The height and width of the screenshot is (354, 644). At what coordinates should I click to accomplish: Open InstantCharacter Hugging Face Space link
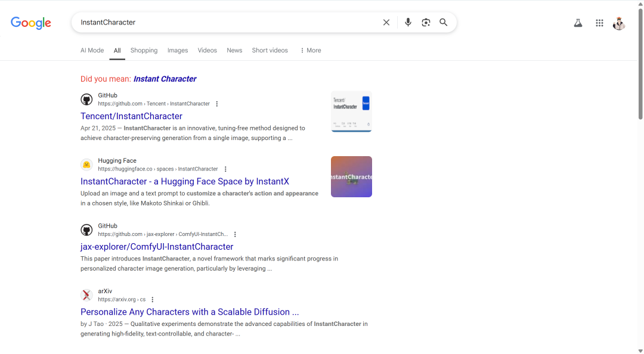(x=185, y=182)
